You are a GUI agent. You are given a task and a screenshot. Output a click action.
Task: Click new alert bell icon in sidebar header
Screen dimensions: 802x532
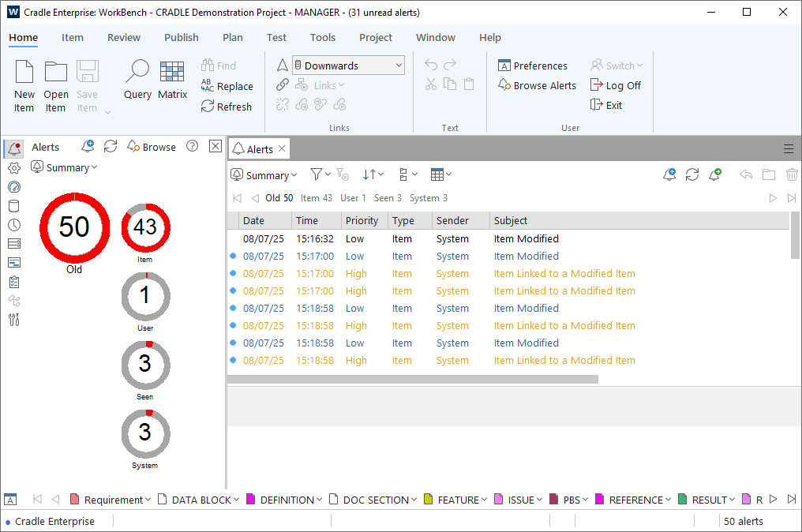(x=88, y=146)
